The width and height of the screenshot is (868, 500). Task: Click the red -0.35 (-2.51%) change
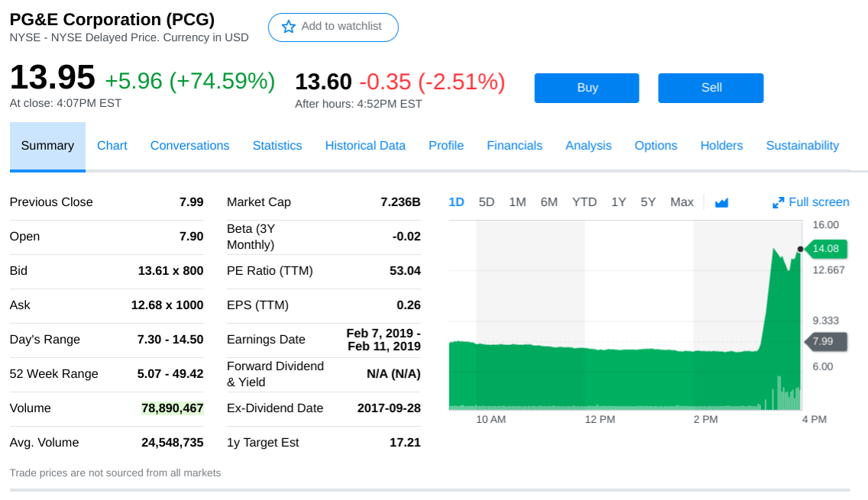432,82
